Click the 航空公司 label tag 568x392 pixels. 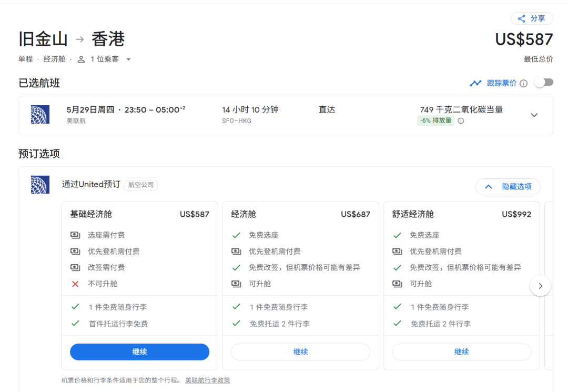pyautogui.click(x=141, y=185)
